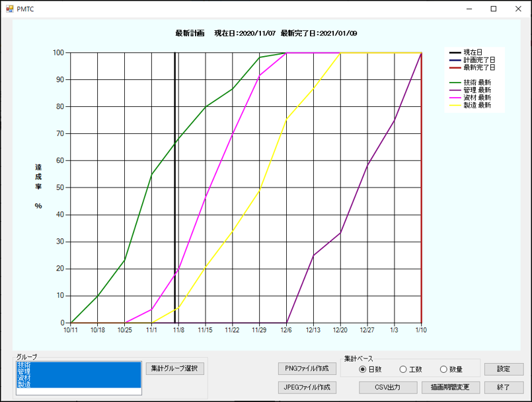
Task: Click the CSV出力 button
Action: click(388, 387)
